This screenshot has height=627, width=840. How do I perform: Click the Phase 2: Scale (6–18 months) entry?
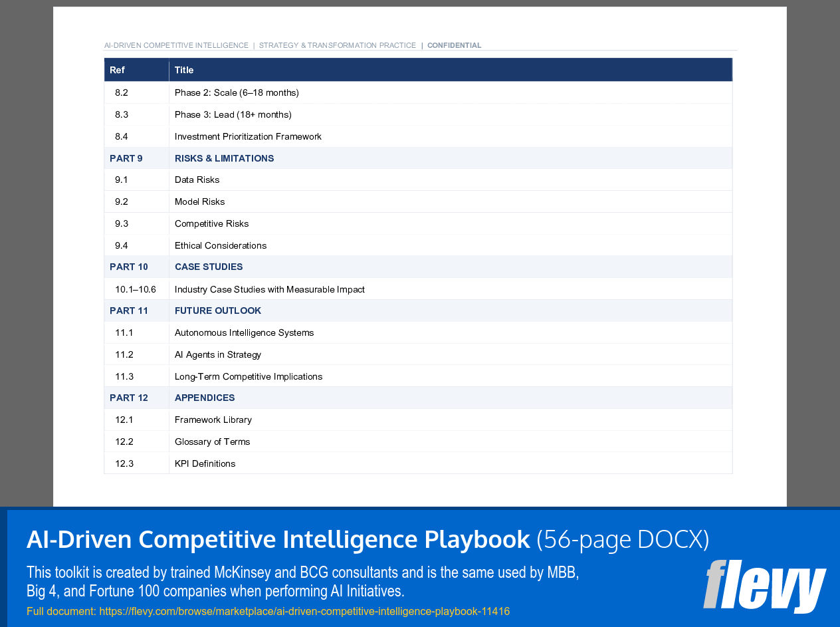click(237, 92)
